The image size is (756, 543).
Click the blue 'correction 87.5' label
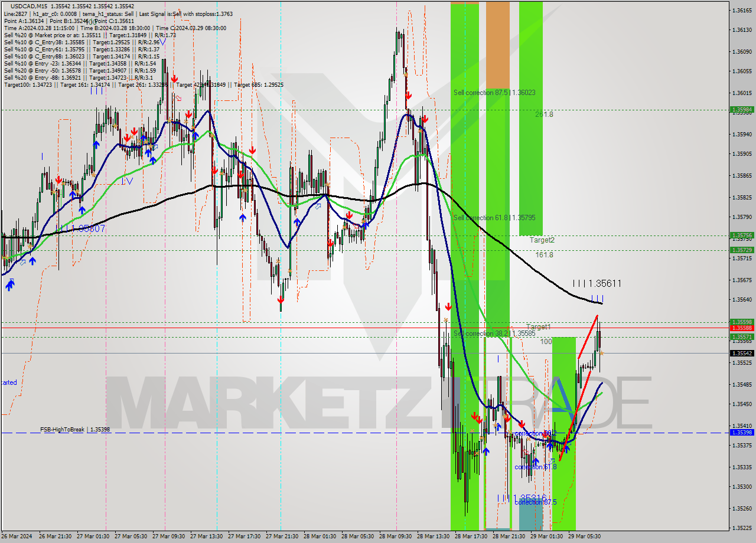[x=535, y=502]
